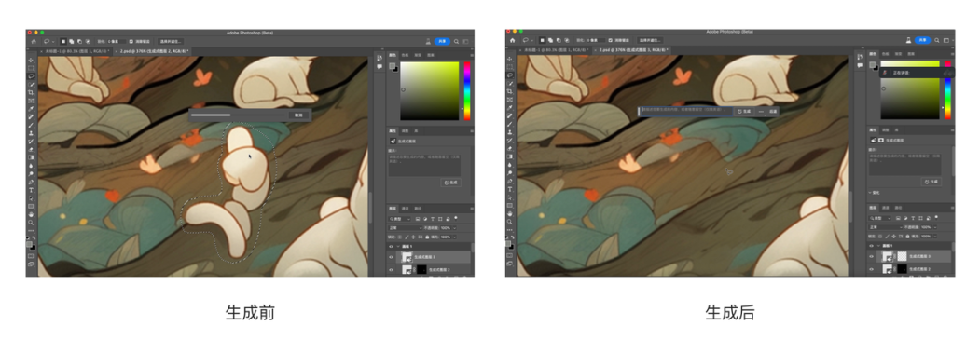Hide 生成式图层 2 in the 生成后 Layers panel
The image size is (980, 339).
pyautogui.click(x=871, y=269)
